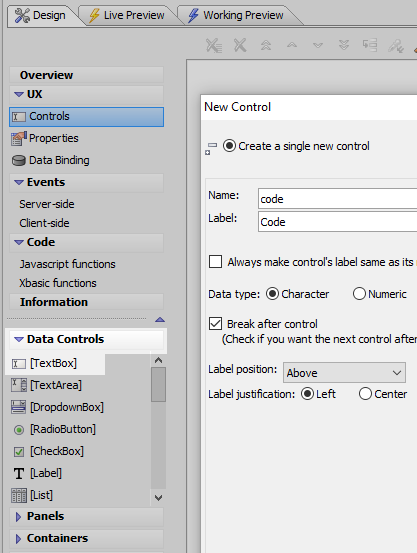Expand the Panels section
This screenshot has width=417, height=553.
[86, 516]
